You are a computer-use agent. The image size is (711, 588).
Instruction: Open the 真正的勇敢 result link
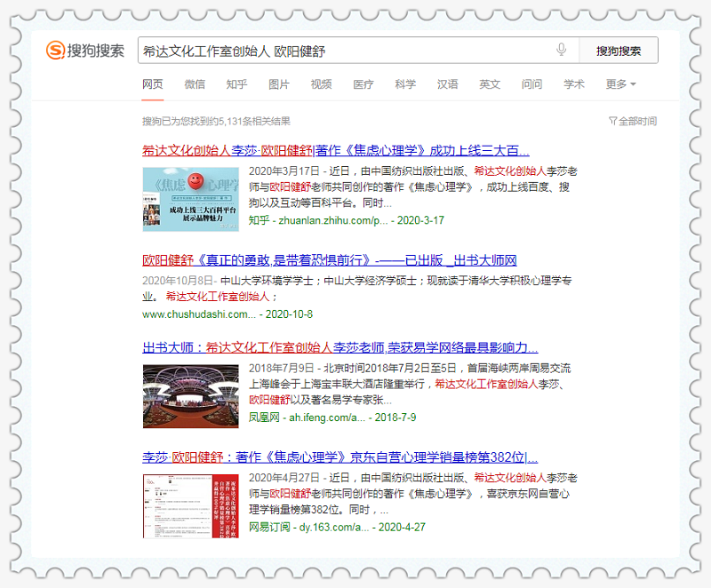point(329,260)
